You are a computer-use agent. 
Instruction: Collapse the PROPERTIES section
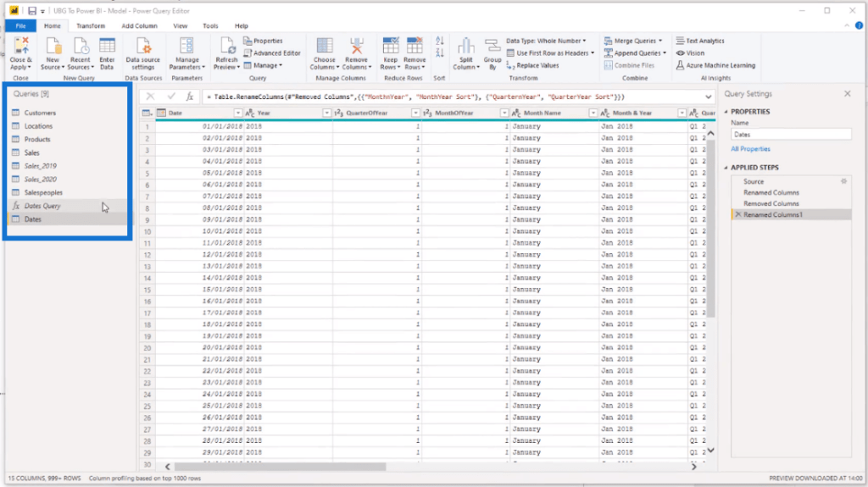(x=726, y=112)
